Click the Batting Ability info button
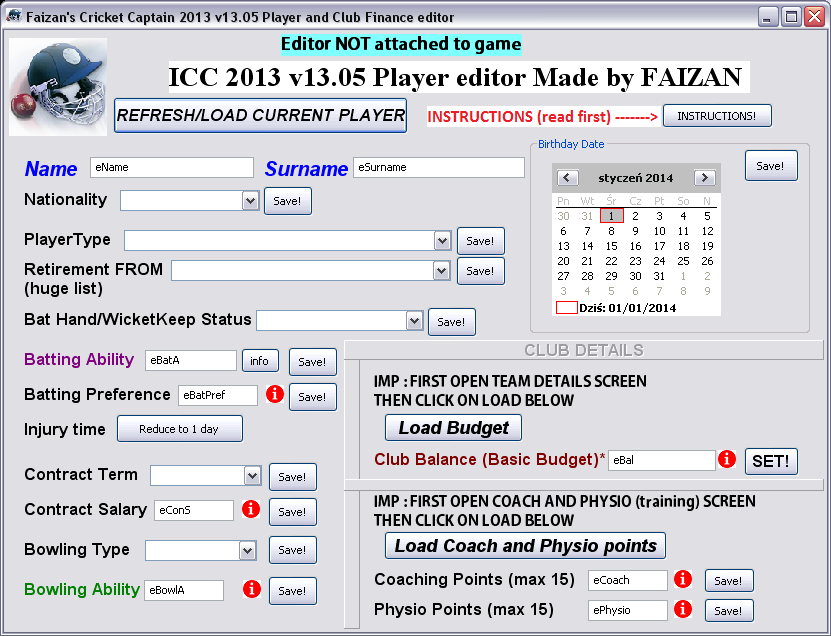831x636 pixels. pos(260,361)
